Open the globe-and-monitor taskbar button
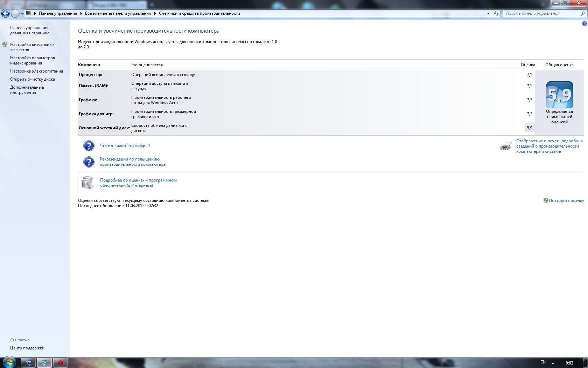This screenshot has height=368, width=588. (x=28, y=363)
